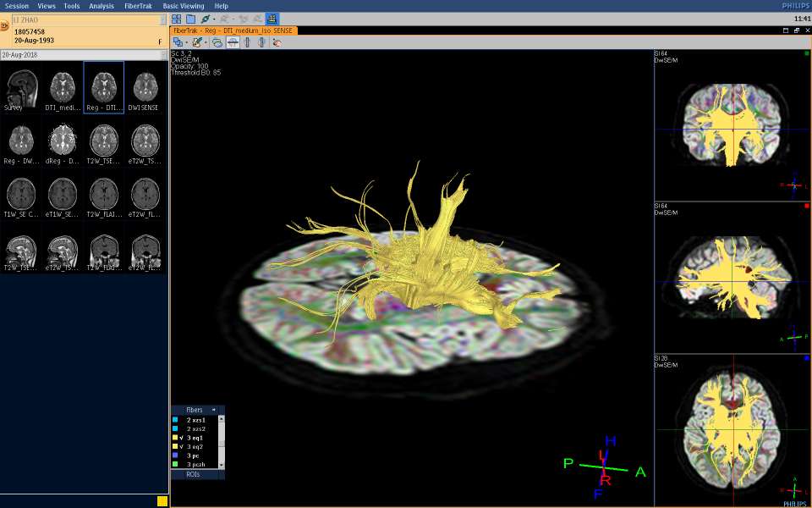
Task: Click the cyan color swatch for fiber 2 xzs2
Action: tap(175, 429)
